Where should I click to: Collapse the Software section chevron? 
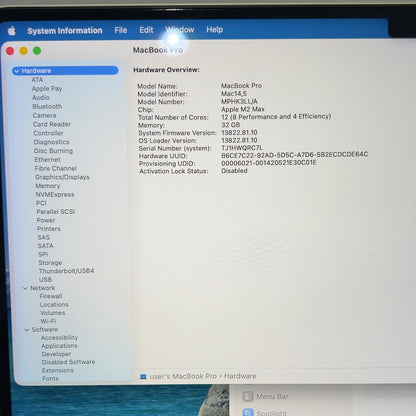point(27,330)
